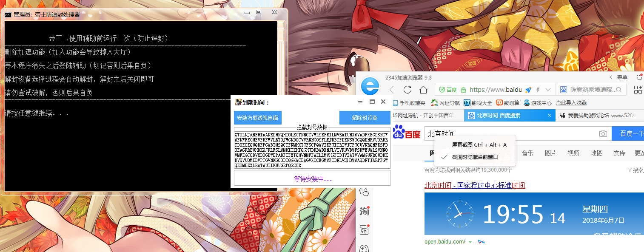644x252 pixels.
Task: Click the paw icon in search box
Action: [x=563, y=90]
